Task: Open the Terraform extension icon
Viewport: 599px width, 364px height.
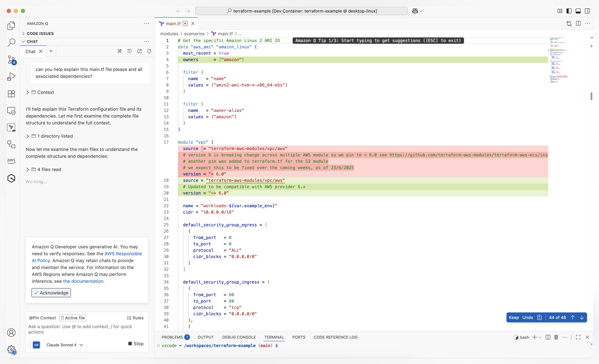Action: click(x=11, y=127)
